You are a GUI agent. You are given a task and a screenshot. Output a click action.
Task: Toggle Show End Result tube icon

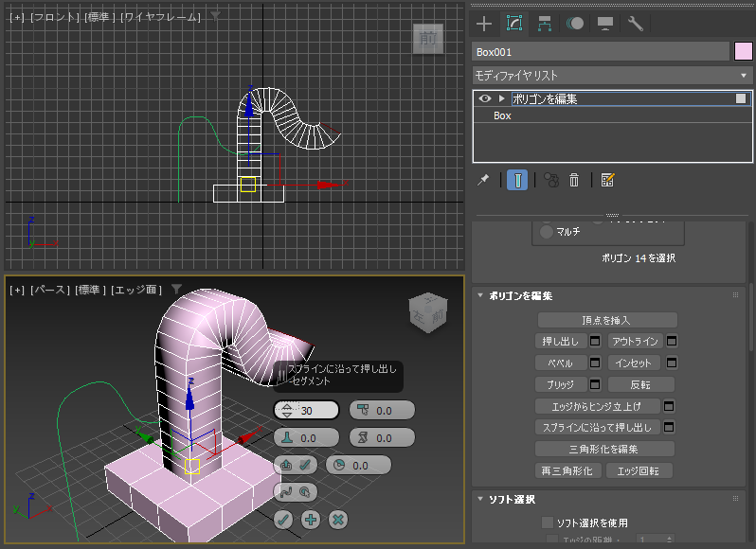click(x=517, y=180)
